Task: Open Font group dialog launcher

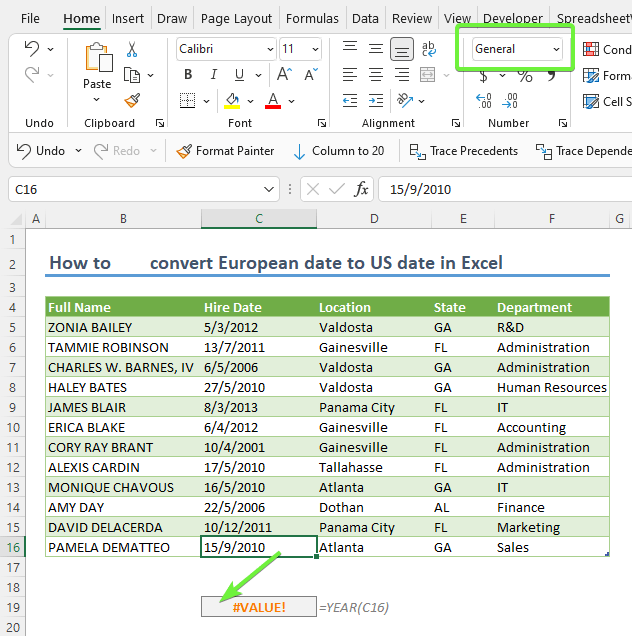Action: coord(322,123)
